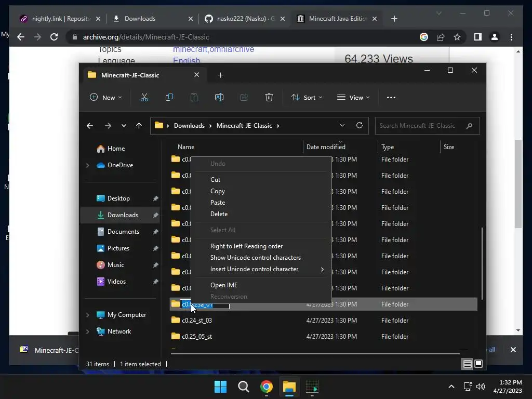Select Show Unicode control characters
Viewport: 532px width, 399px height.
[261, 258]
